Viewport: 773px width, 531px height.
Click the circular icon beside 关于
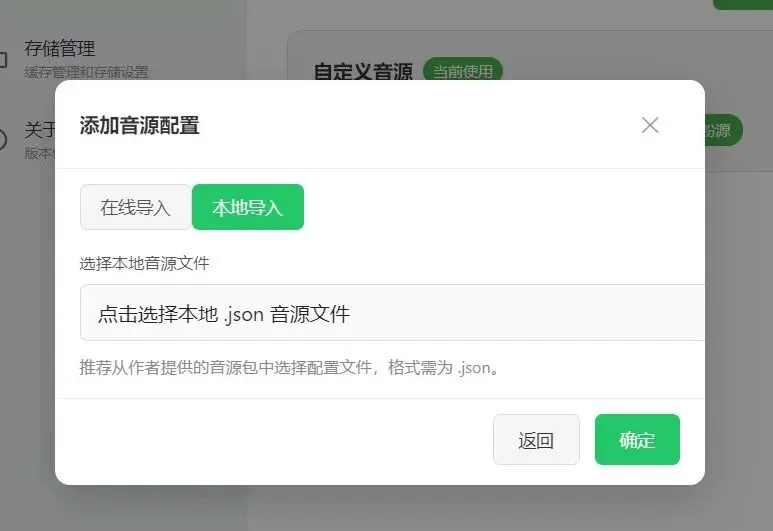point(3,140)
